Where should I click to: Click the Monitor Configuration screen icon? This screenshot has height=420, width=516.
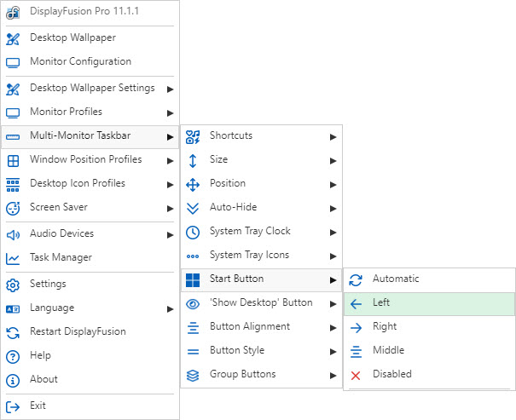[13, 62]
